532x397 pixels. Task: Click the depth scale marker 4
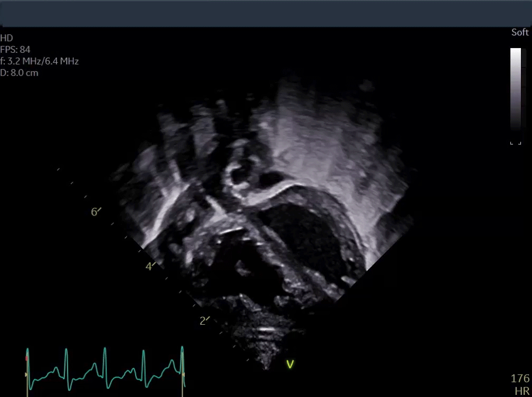(x=149, y=267)
